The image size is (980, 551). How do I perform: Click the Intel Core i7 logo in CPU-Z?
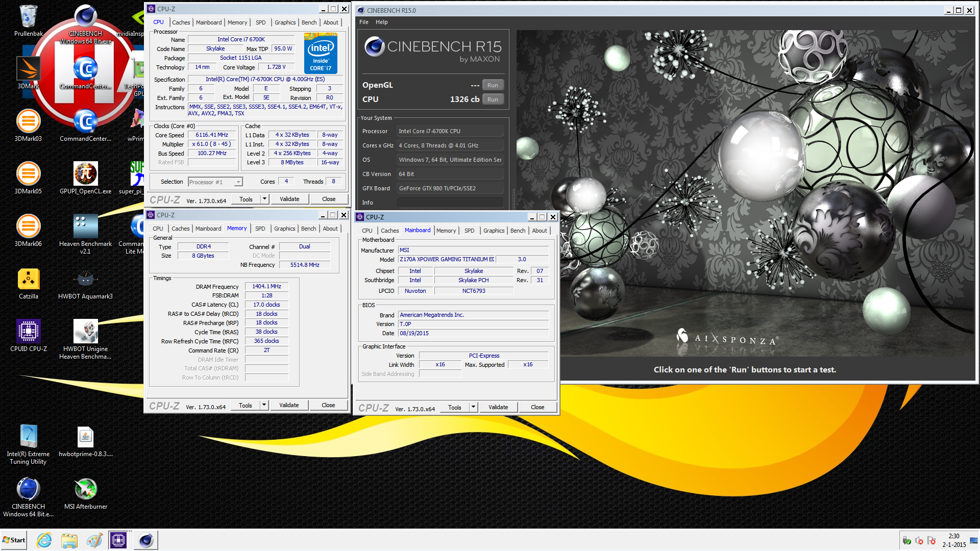[321, 53]
